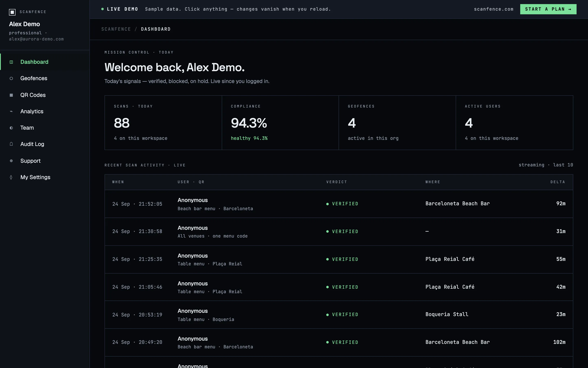Click Boqueria Stall location
The height and width of the screenshot is (368, 588).
coord(447,314)
